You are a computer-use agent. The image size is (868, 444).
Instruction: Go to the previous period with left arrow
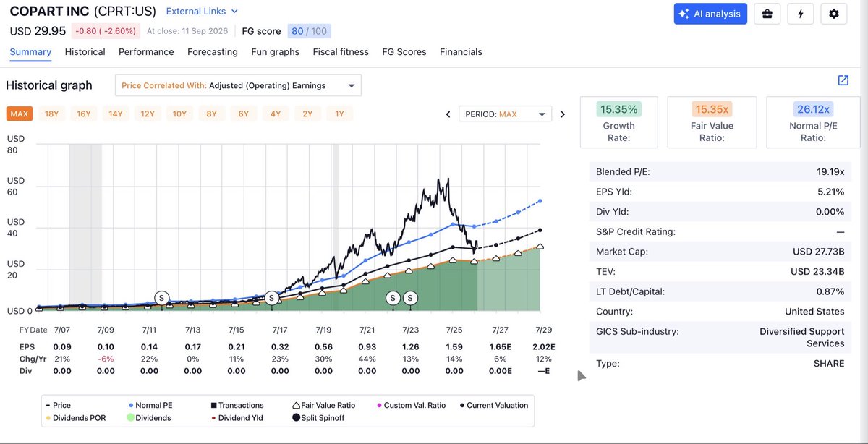[448, 114]
